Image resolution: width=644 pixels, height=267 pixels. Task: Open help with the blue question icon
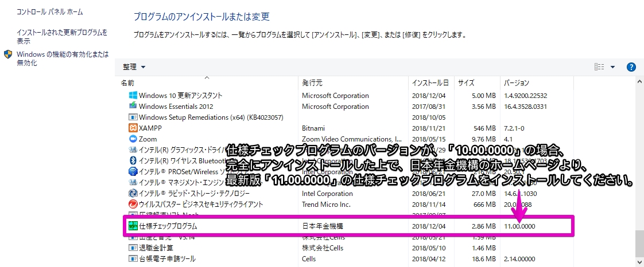pyautogui.click(x=631, y=67)
